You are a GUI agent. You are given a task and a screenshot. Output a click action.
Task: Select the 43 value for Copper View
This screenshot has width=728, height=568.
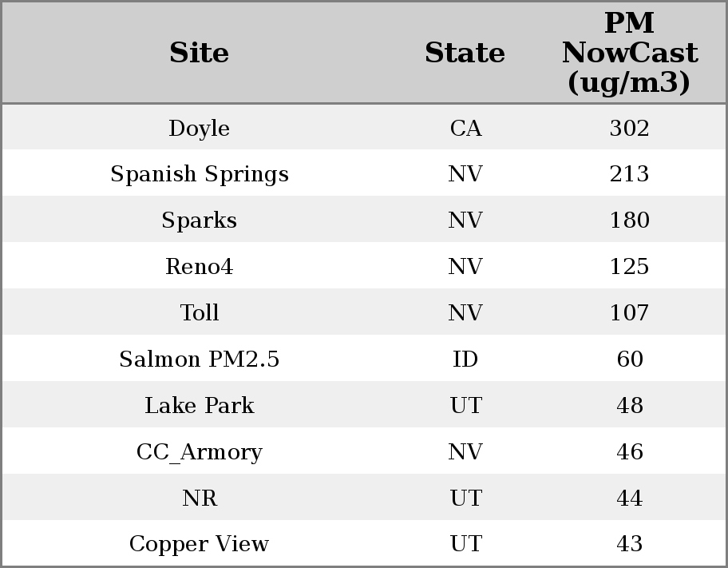[629, 544]
